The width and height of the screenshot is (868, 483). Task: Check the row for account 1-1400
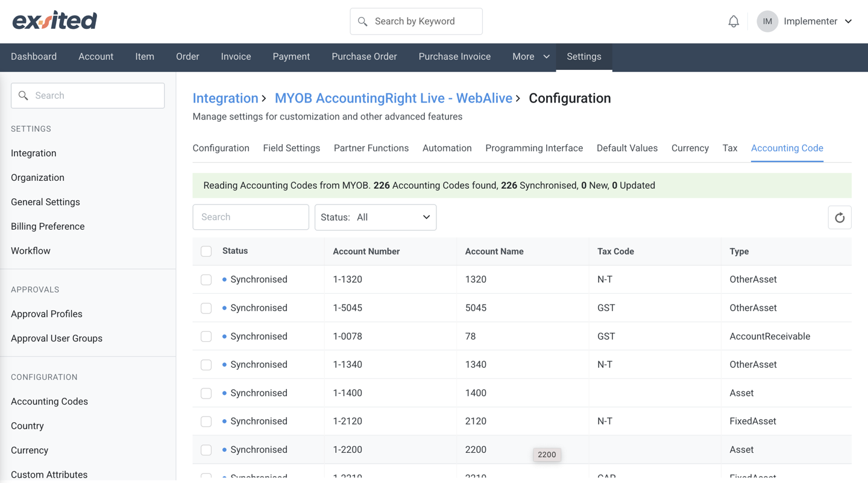[x=206, y=393]
